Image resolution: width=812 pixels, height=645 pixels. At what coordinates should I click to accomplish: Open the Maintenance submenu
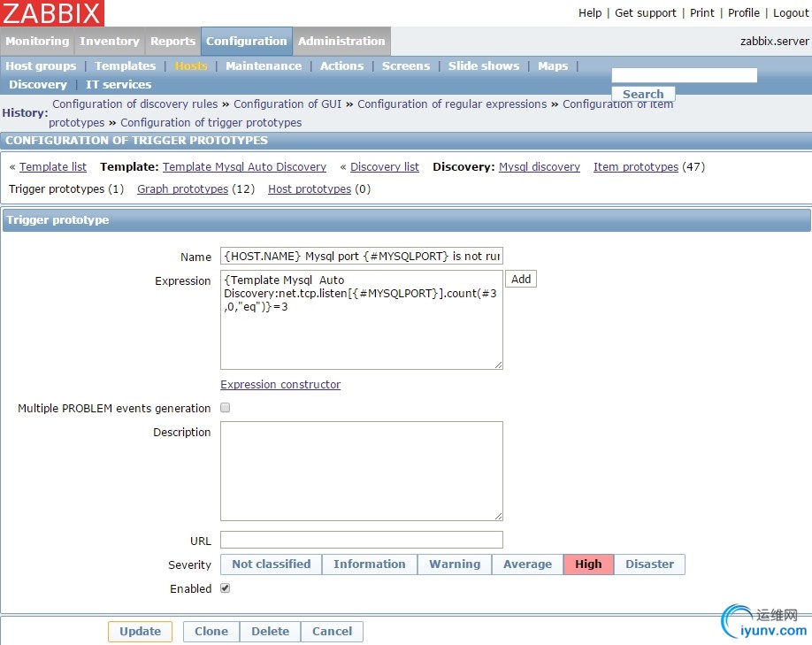tap(264, 65)
